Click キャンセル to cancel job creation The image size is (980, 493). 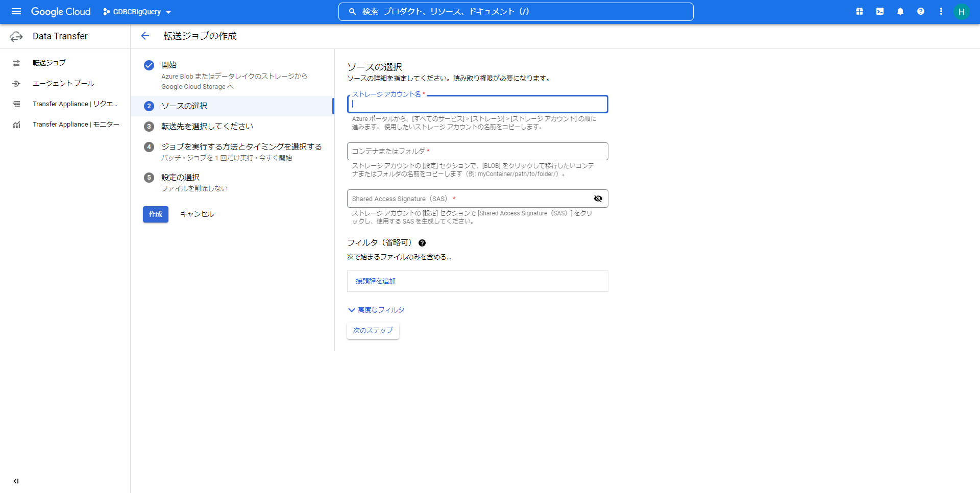[197, 214]
